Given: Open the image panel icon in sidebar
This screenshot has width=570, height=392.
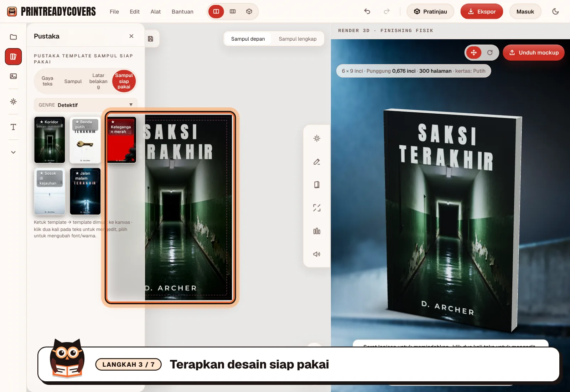Looking at the screenshot, I should (x=13, y=76).
